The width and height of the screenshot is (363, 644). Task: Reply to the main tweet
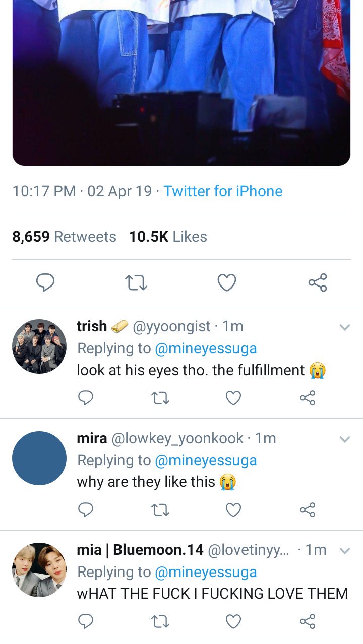click(45, 282)
